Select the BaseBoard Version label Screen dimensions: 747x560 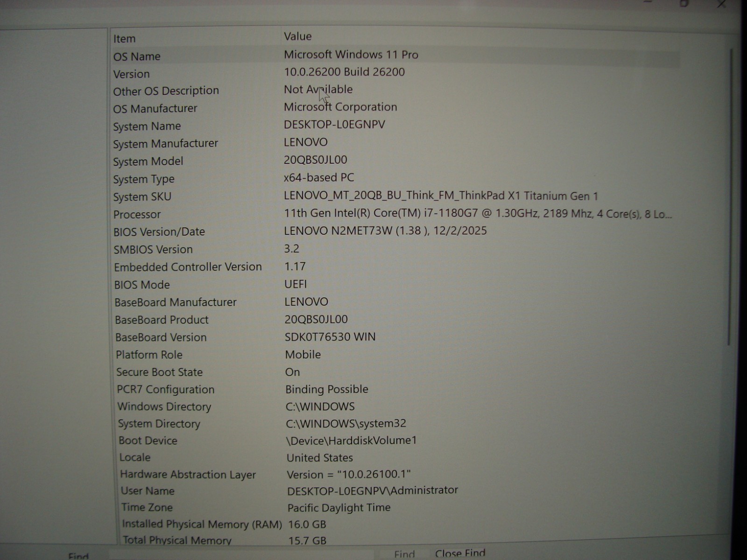161,337
